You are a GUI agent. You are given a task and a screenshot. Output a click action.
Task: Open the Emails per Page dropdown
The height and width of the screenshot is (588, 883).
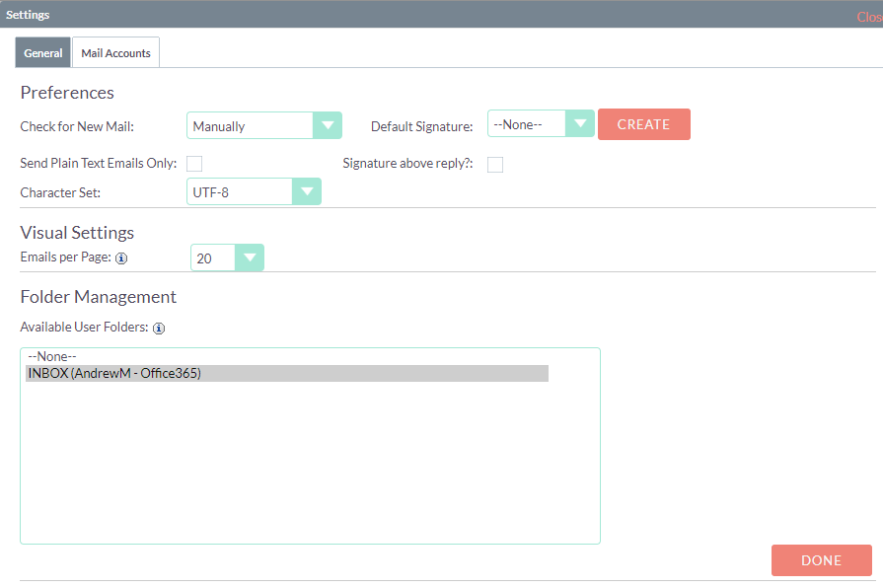(x=227, y=257)
